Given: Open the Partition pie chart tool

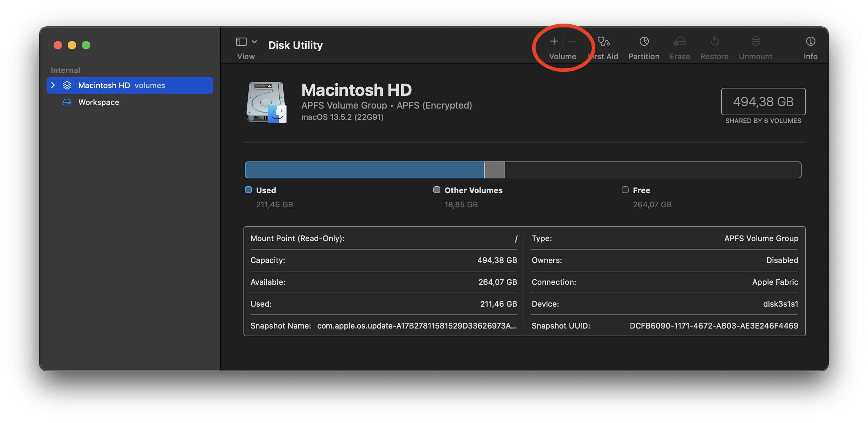Looking at the screenshot, I should [x=644, y=42].
